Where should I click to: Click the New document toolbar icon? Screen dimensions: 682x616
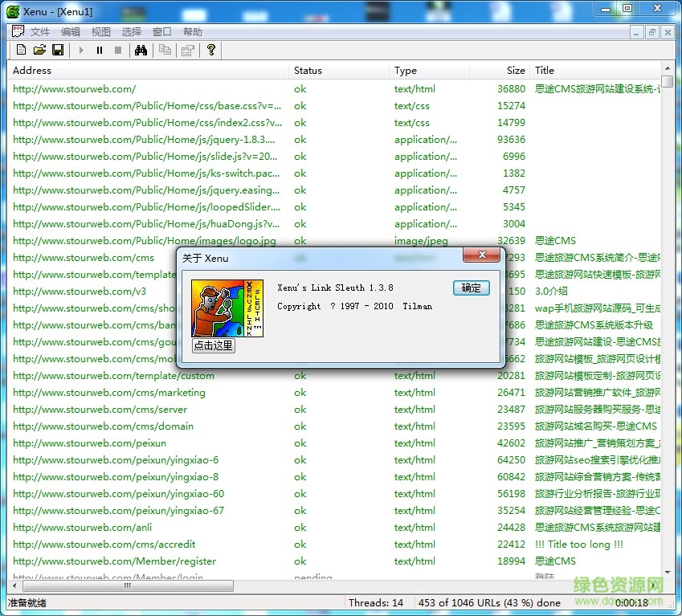[x=22, y=51]
